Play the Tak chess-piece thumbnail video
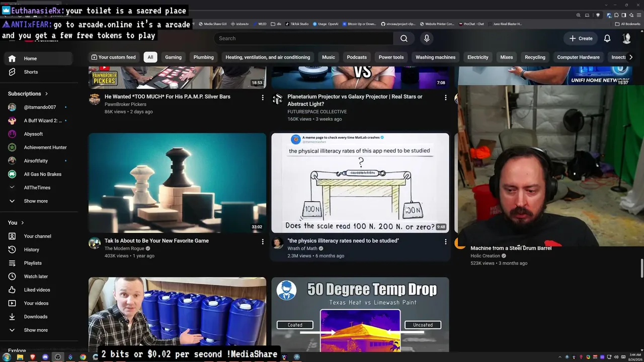644x362 pixels. pos(177,183)
